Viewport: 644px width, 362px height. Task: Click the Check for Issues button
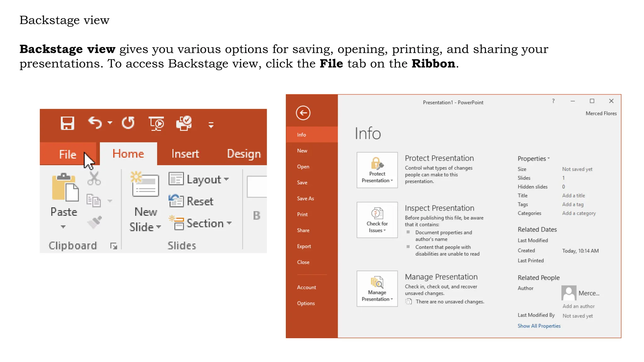pos(377,220)
